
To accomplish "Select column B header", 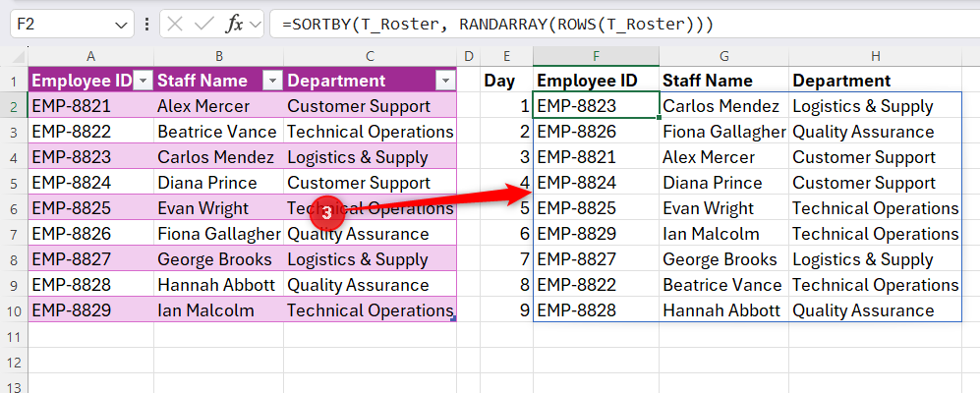I will [219, 56].
